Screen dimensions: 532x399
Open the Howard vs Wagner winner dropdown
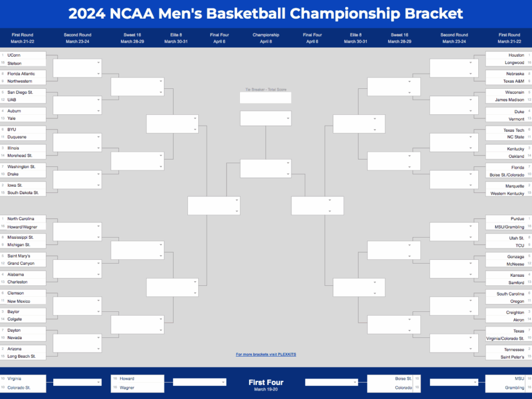pyautogui.click(x=198, y=382)
